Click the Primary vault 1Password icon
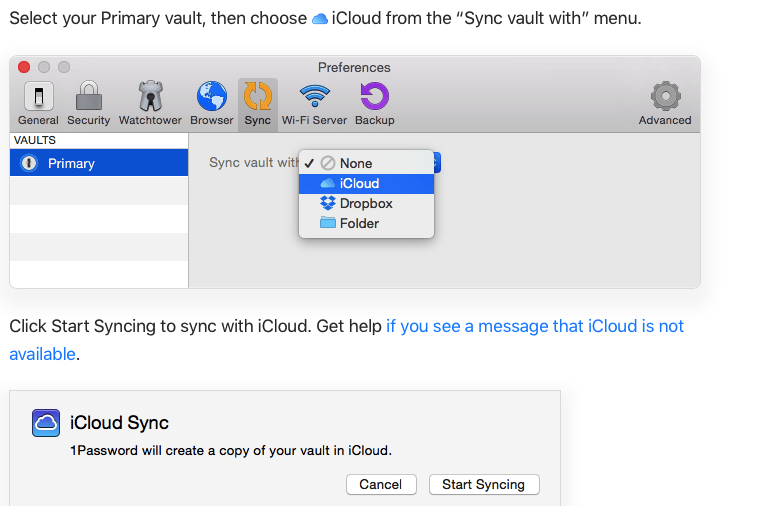758x506 pixels. (29, 163)
